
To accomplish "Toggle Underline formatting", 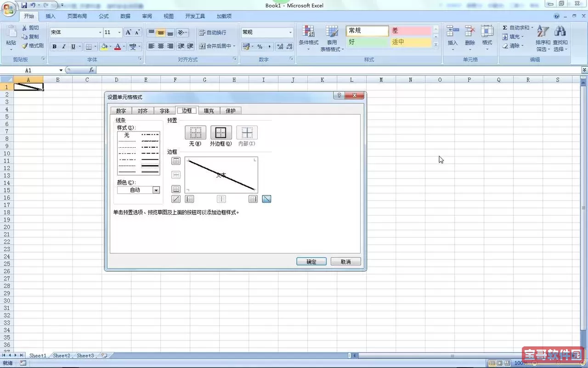I will 73,46.
